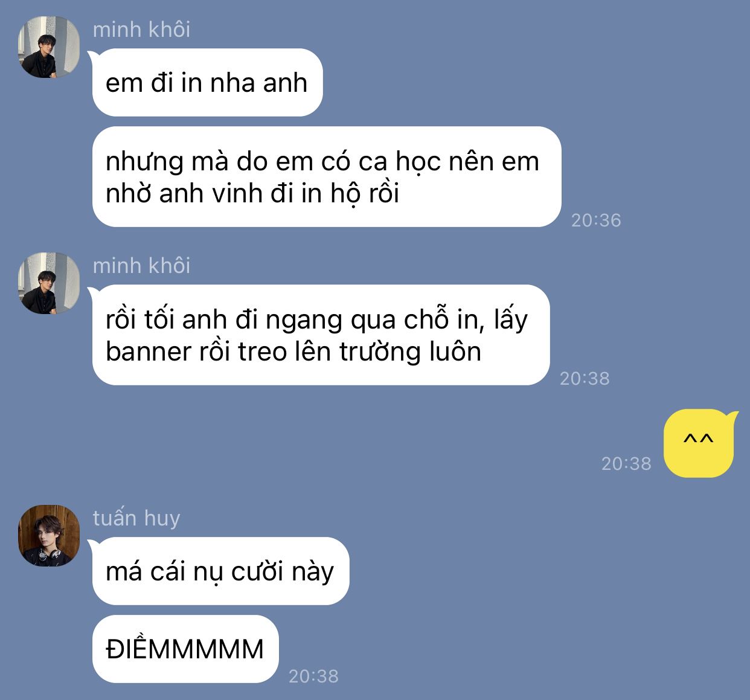Tap the second minh khôi sender name

(x=141, y=265)
